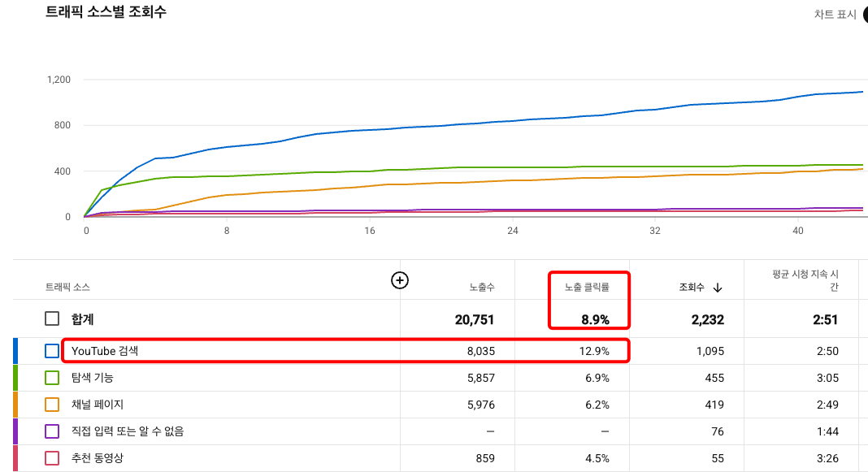Check the 합계 row checkbox
The image size is (868, 472).
point(52,318)
